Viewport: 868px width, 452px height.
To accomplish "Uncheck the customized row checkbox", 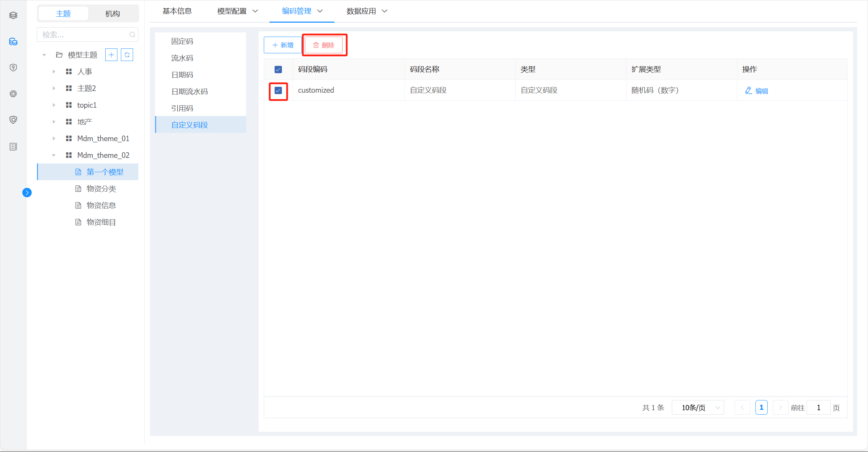I will coord(278,91).
